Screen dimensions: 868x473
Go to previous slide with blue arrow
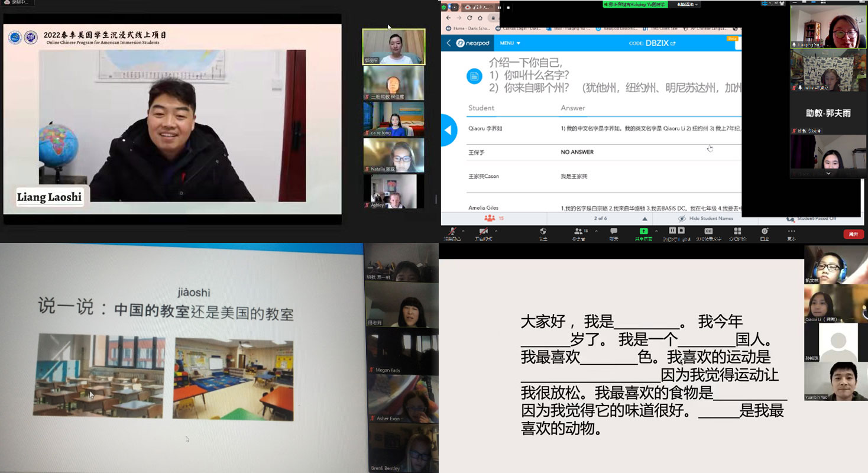click(448, 130)
